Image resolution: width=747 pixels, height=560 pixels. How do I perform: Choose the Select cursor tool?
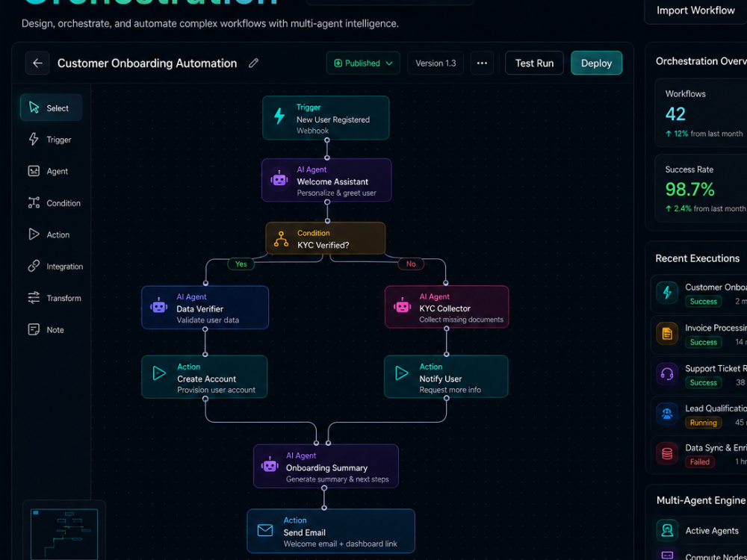pos(51,108)
